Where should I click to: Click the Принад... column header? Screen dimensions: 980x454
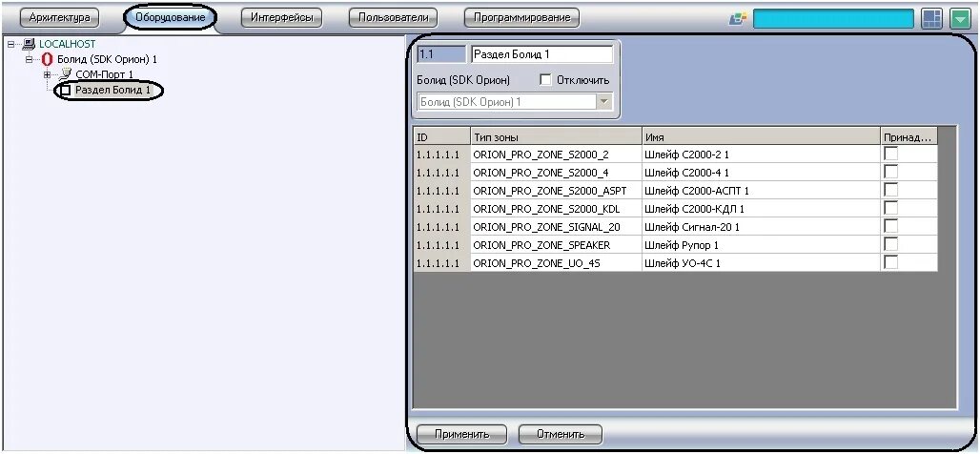[x=909, y=137]
